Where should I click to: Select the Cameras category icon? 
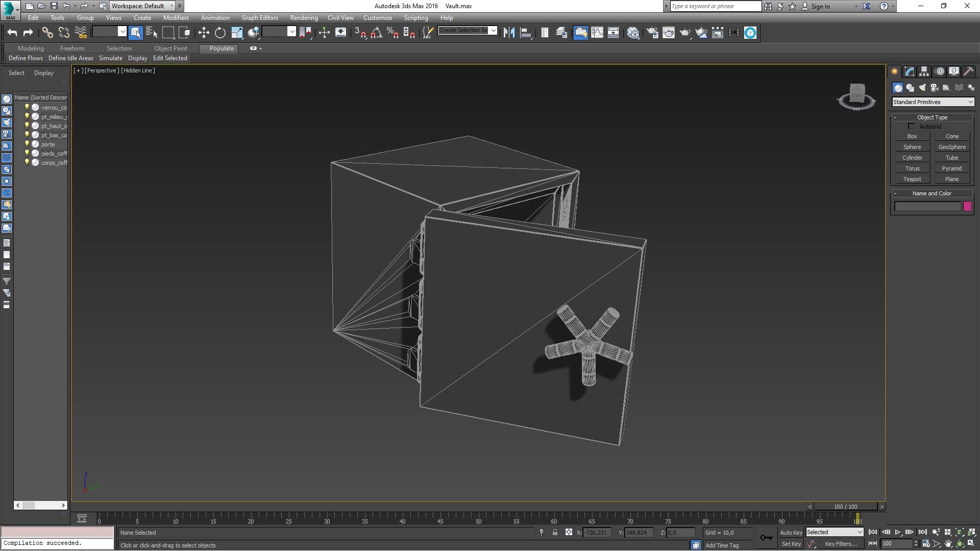pos(935,88)
